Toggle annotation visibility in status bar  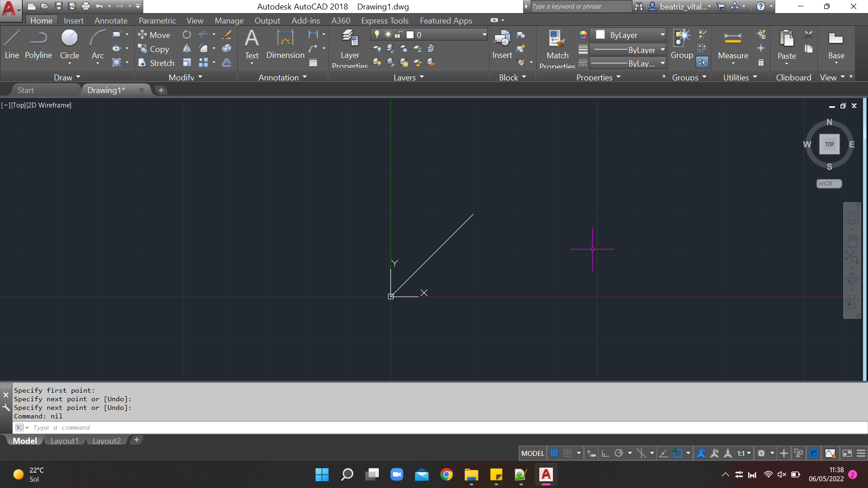tap(701, 453)
